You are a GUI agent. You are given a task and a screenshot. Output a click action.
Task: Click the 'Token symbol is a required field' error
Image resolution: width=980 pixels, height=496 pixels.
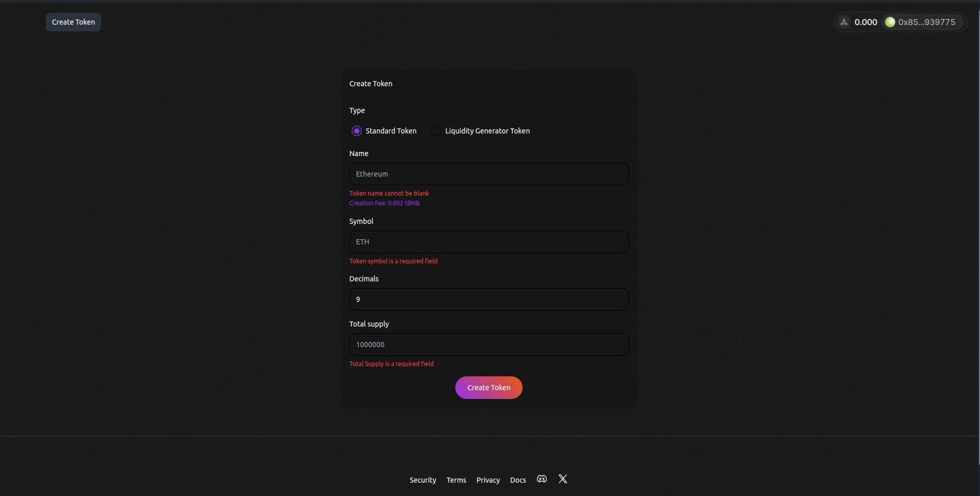[x=393, y=261]
